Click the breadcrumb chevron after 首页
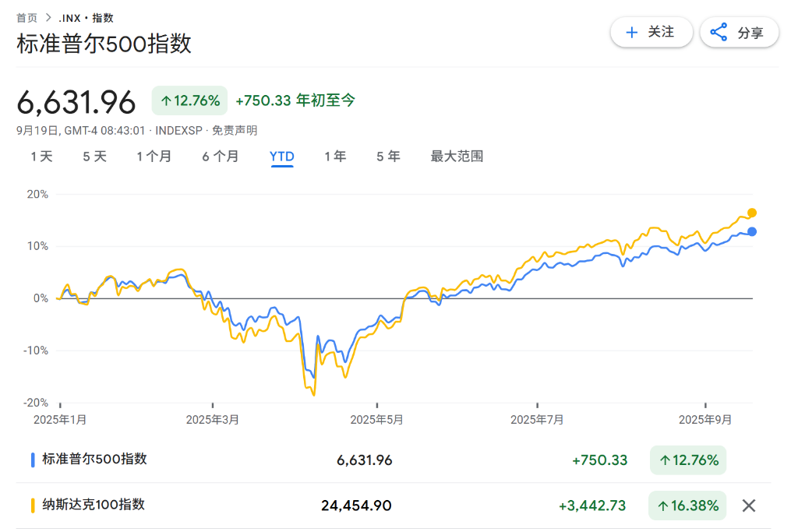 click(x=48, y=17)
